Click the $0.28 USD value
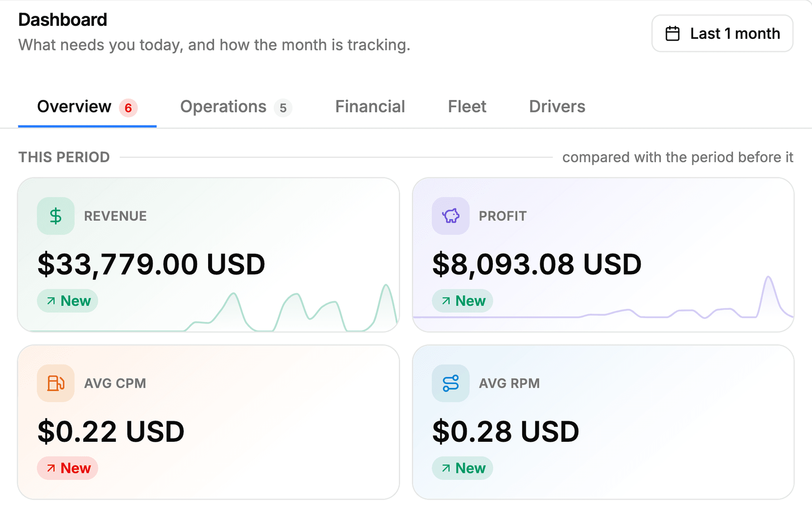Image resolution: width=812 pixels, height=512 pixels. click(506, 431)
